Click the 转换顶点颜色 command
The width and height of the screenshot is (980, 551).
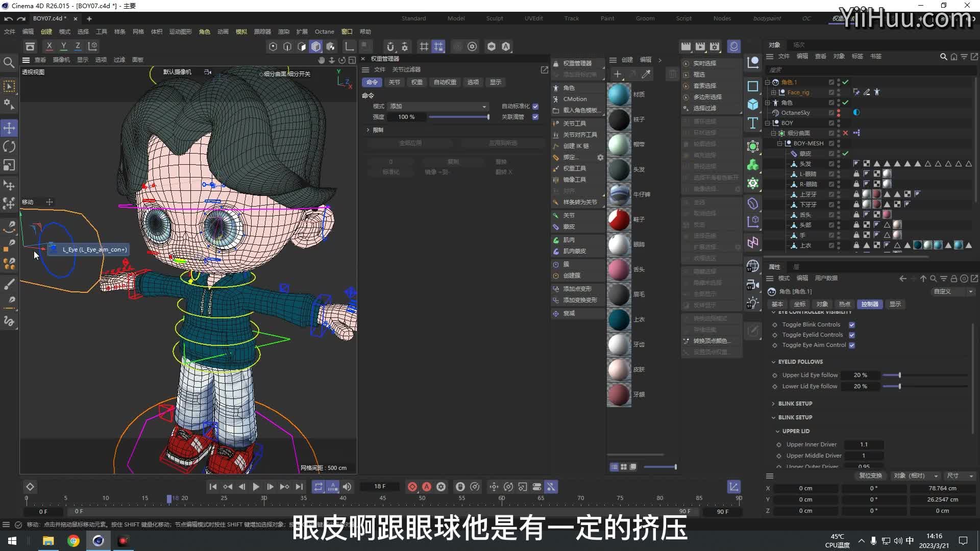[712, 341]
